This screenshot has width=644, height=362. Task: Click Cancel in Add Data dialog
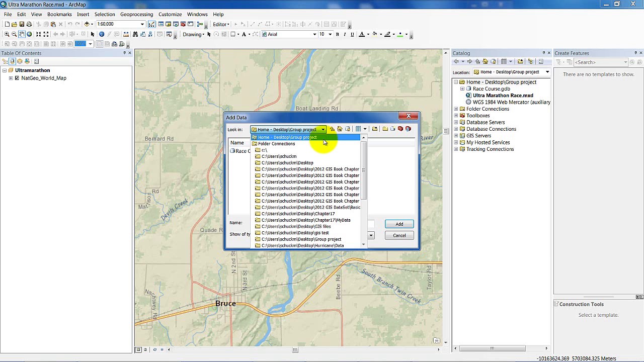[x=399, y=235]
